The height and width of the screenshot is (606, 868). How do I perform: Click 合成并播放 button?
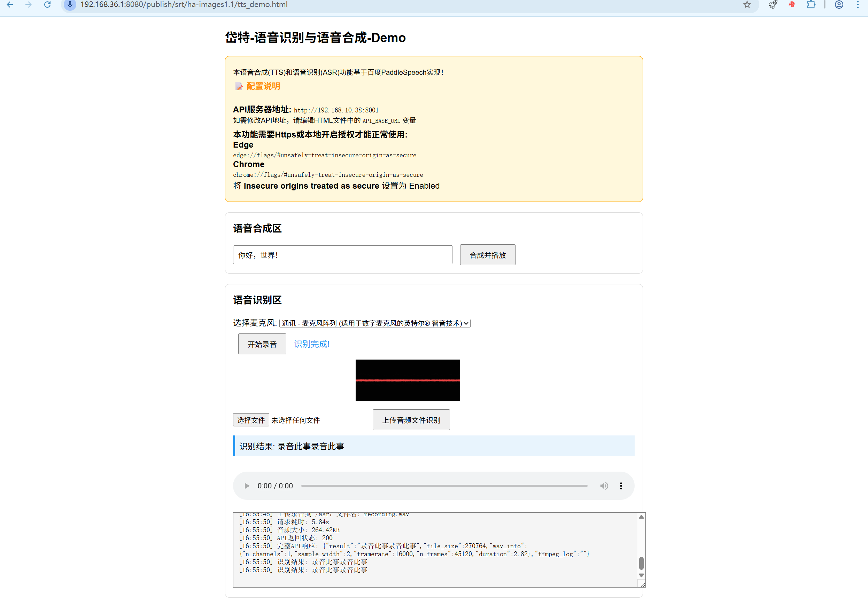click(487, 255)
